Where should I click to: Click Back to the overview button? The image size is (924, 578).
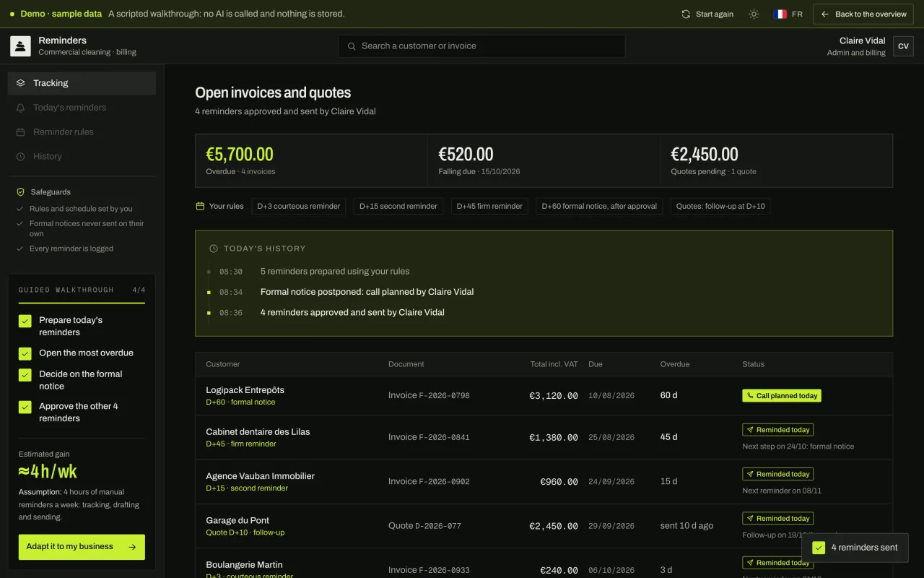[x=863, y=14]
